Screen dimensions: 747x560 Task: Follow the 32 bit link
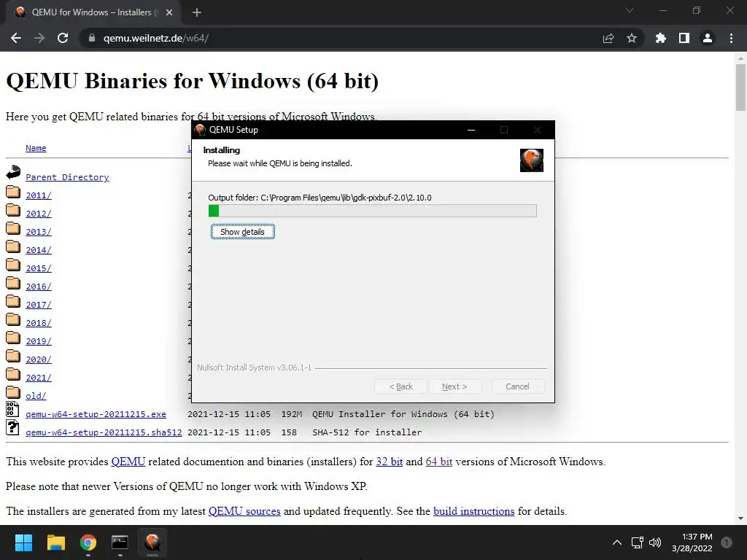tap(390, 462)
